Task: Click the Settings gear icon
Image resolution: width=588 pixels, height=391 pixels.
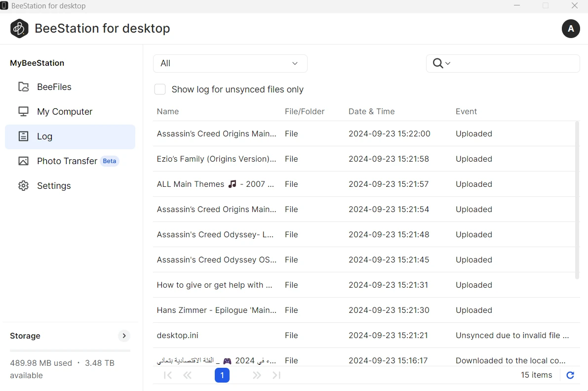Action: 23,186
